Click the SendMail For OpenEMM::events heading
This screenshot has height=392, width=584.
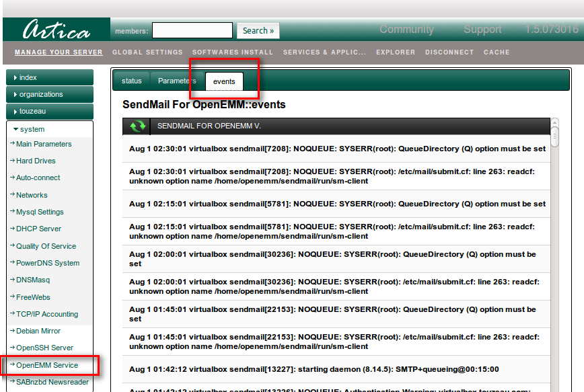[204, 105]
